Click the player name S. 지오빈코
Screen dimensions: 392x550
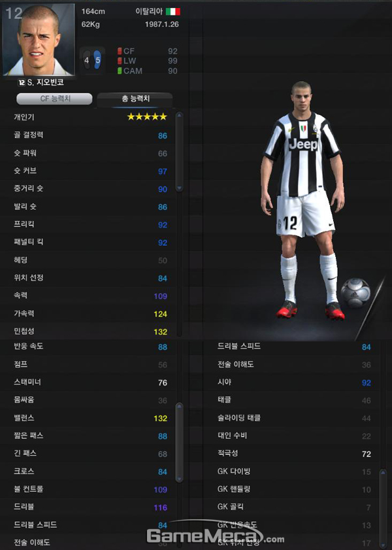pos(45,83)
